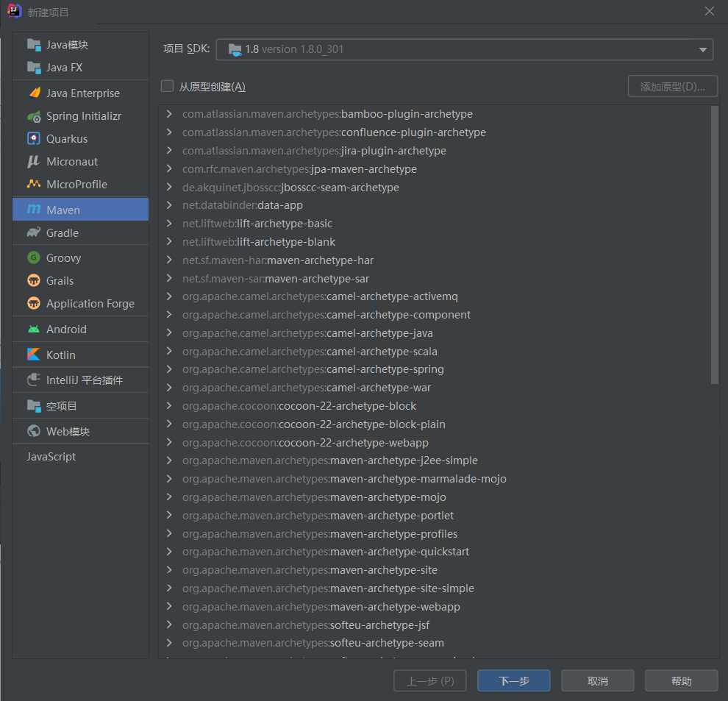Click the Micronaut mu icon
This screenshot has height=701, width=728.
[33, 161]
